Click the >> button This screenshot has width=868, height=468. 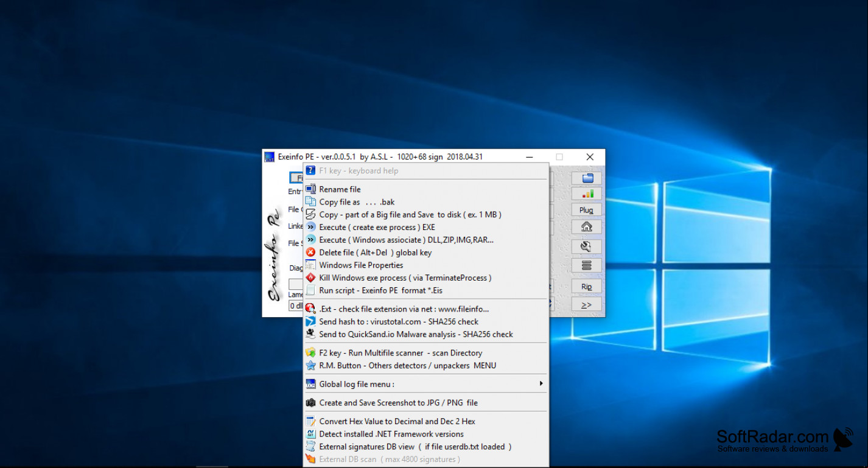pyautogui.click(x=587, y=304)
